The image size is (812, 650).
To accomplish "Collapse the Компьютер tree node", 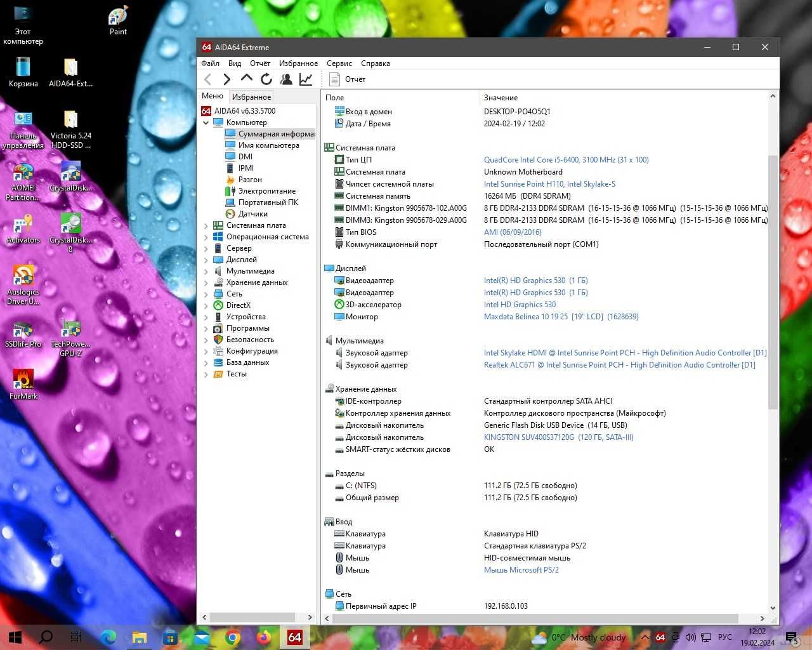I will [206, 123].
